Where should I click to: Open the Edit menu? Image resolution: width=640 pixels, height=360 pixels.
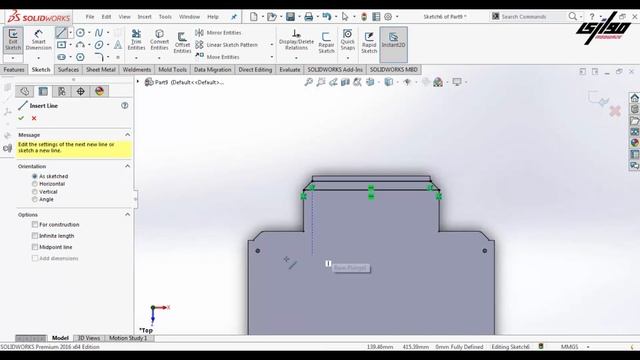pyautogui.click(x=106, y=17)
